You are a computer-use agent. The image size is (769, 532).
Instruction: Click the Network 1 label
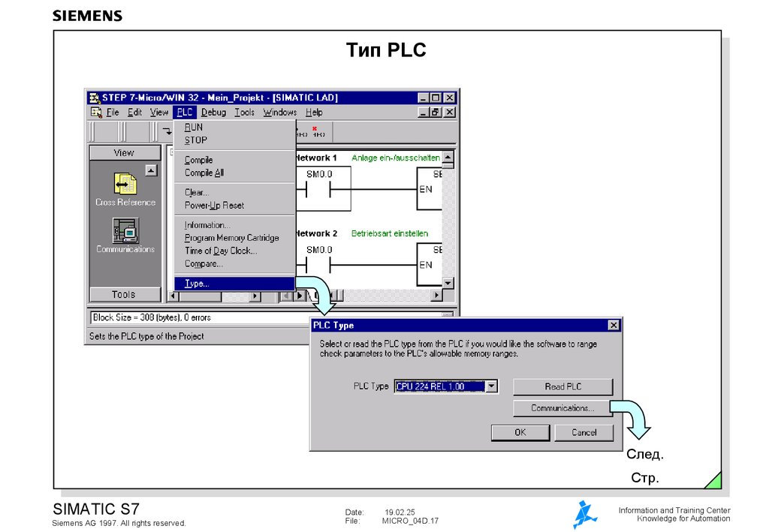(316, 158)
